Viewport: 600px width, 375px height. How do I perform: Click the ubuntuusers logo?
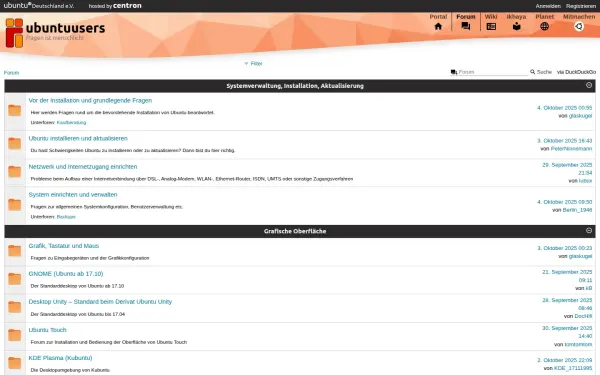pyautogui.click(x=55, y=33)
